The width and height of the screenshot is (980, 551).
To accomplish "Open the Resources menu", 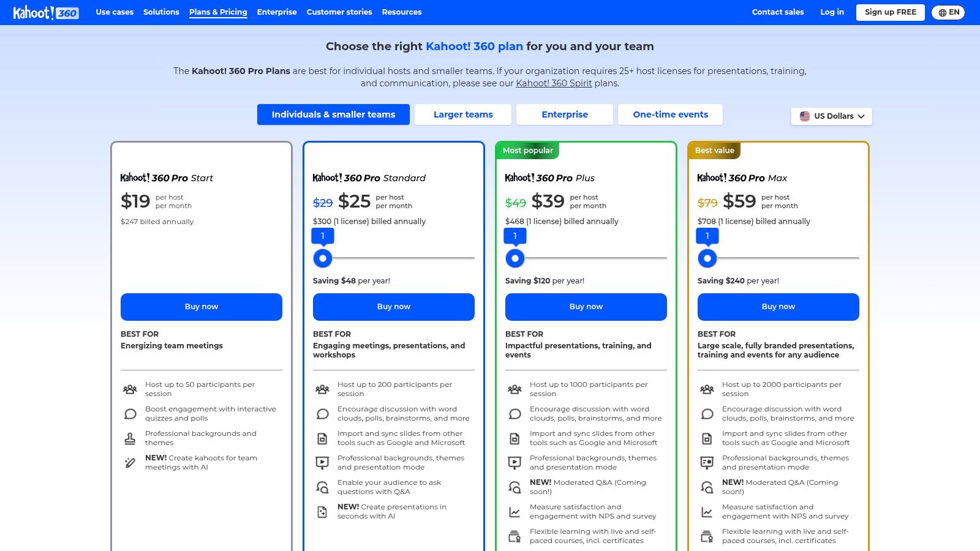I will (402, 12).
